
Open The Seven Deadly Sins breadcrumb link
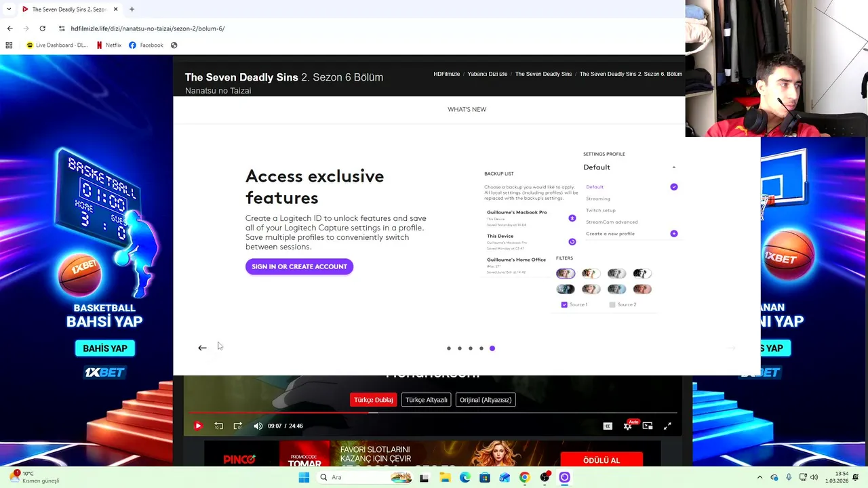[x=543, y=74]
